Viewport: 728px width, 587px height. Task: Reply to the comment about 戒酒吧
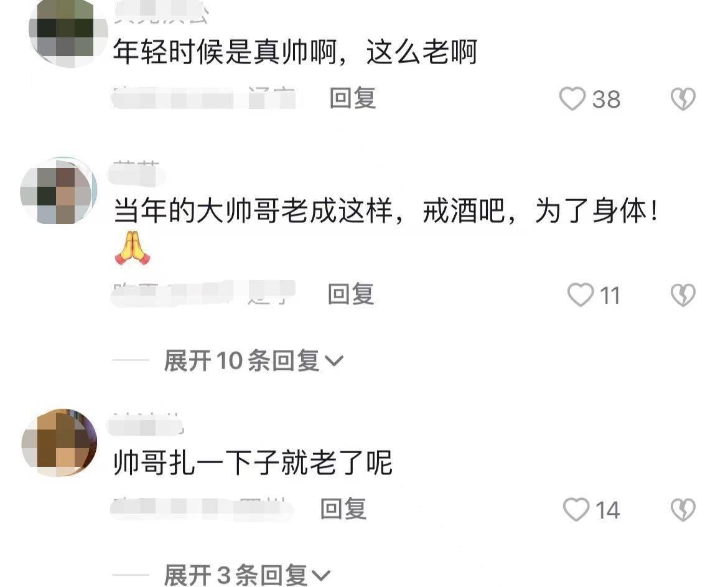[351, 294]
